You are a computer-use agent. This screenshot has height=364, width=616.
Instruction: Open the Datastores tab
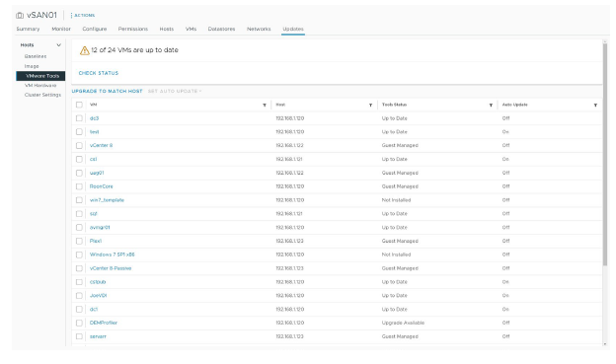click(221, 29)
